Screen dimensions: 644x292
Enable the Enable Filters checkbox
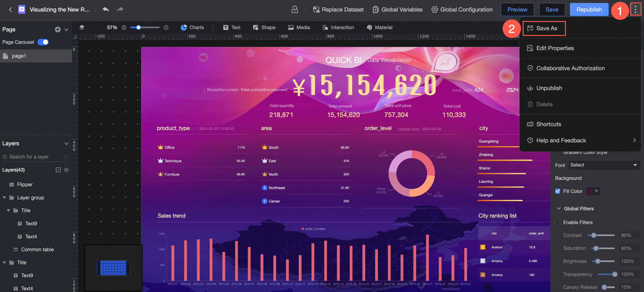click(557, 222)
